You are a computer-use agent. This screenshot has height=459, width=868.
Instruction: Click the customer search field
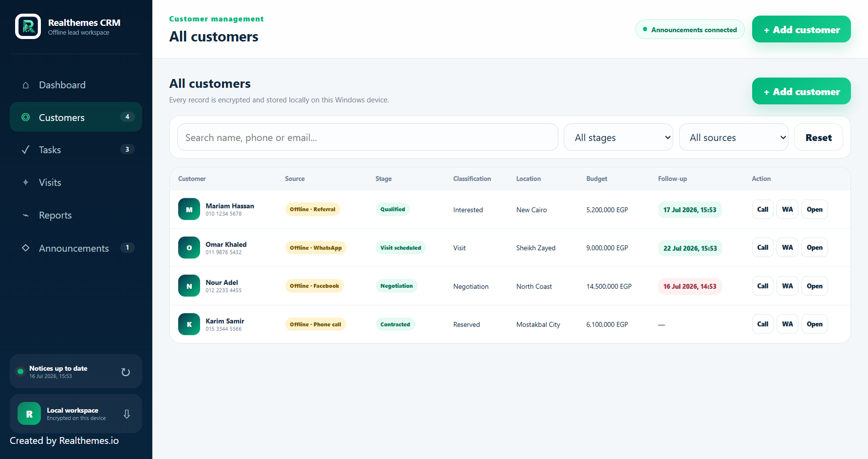[x=368, y=137]
